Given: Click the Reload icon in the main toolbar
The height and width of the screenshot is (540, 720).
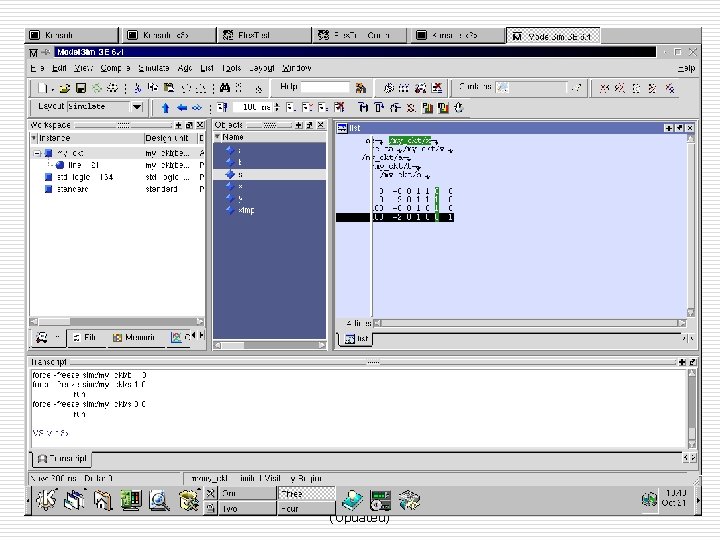Looking at the screenshot, I should (96, 88).
